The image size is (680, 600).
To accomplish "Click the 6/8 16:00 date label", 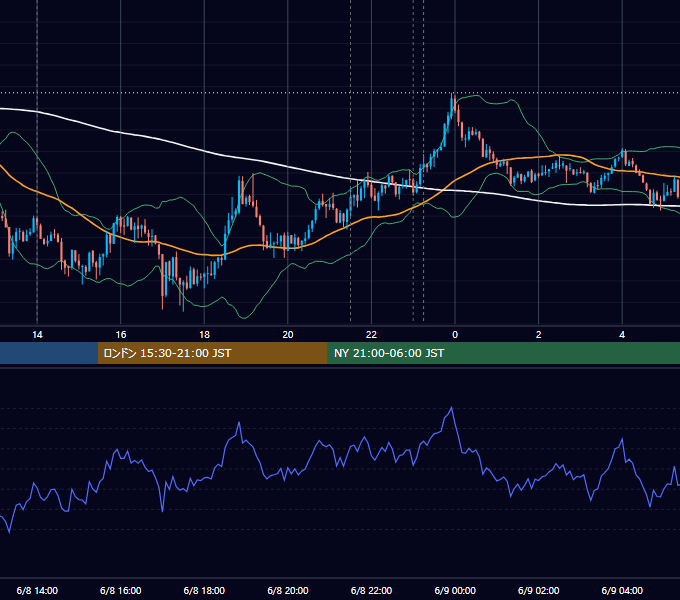I will pos(121,590).
